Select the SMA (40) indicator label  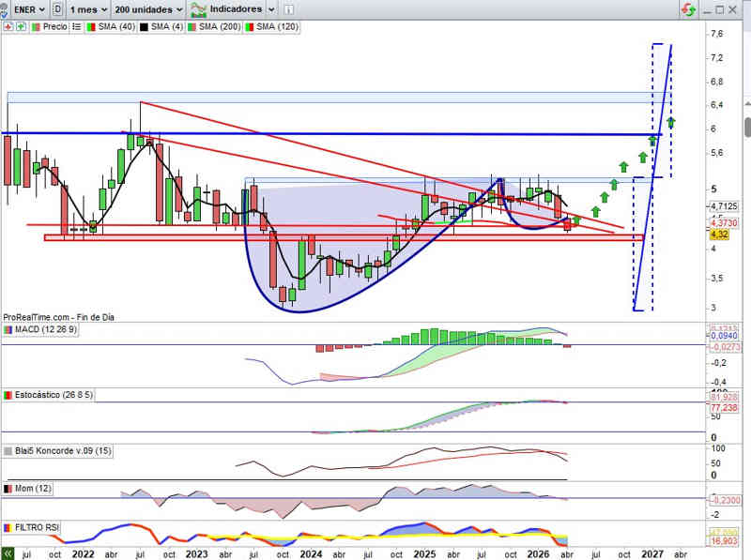(x=115, y=27)
